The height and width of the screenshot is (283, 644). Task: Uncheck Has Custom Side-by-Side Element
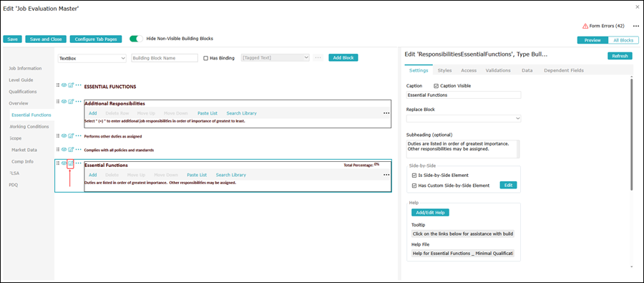(414, 186)
